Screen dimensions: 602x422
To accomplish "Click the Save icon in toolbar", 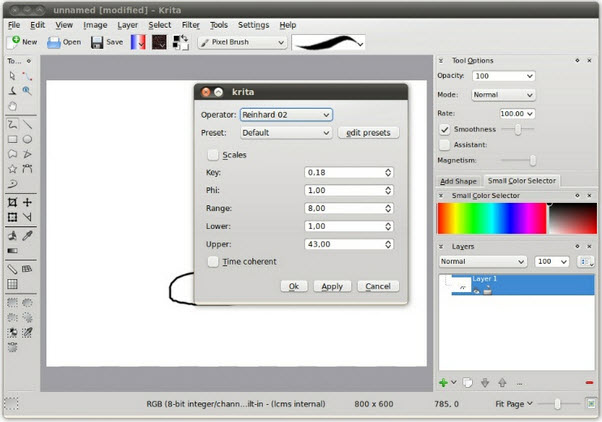I will (x=106, y=42).
